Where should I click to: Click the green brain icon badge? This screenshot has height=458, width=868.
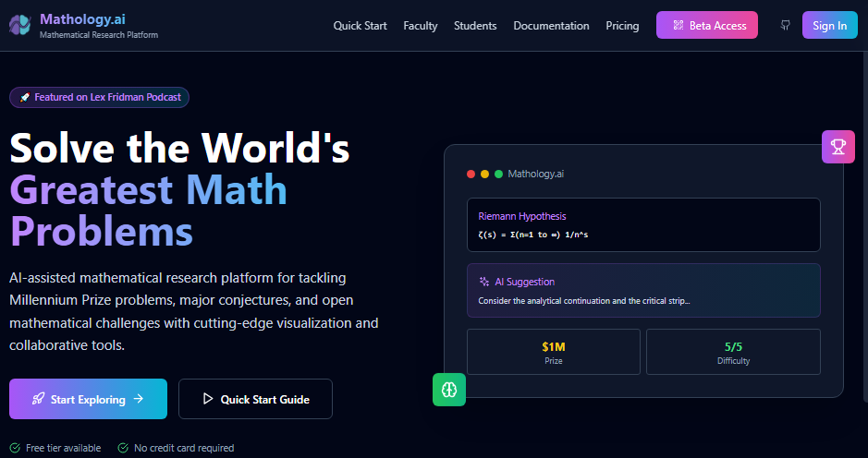(x=449, y=390)
